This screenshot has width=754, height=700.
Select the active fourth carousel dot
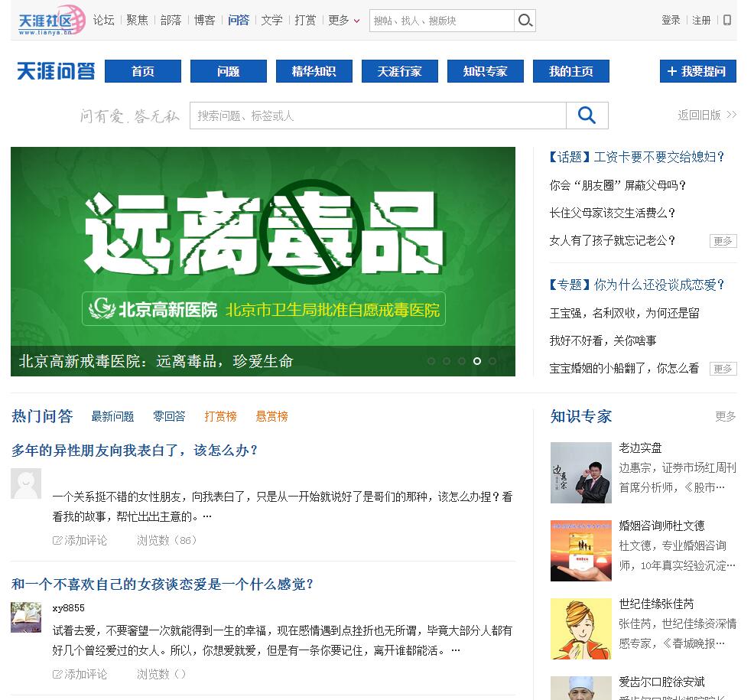point(477,361)
